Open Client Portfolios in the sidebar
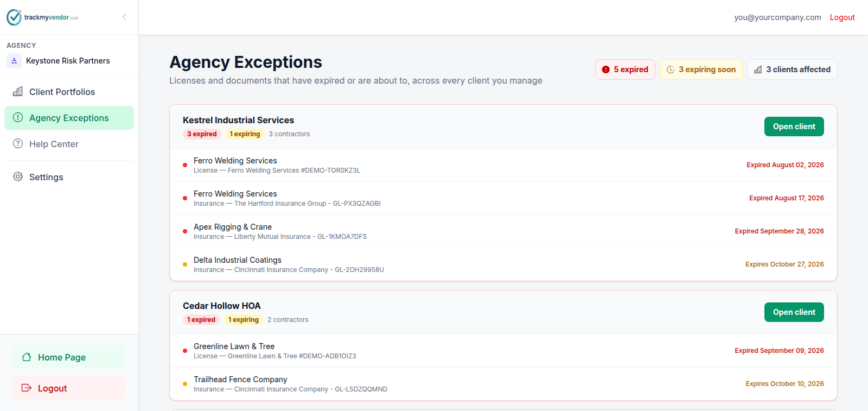The image size is (868, 411). point(69,92)
